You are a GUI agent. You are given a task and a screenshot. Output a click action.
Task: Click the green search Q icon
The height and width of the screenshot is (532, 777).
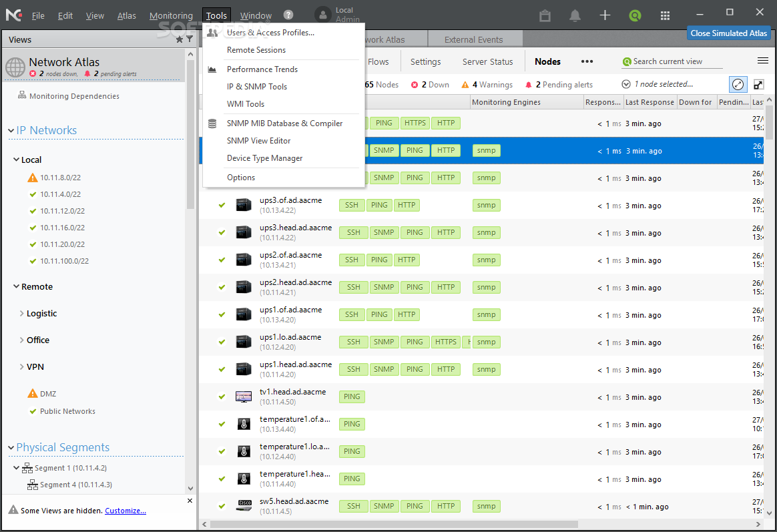pyautogui.click(x=635, y=15)
